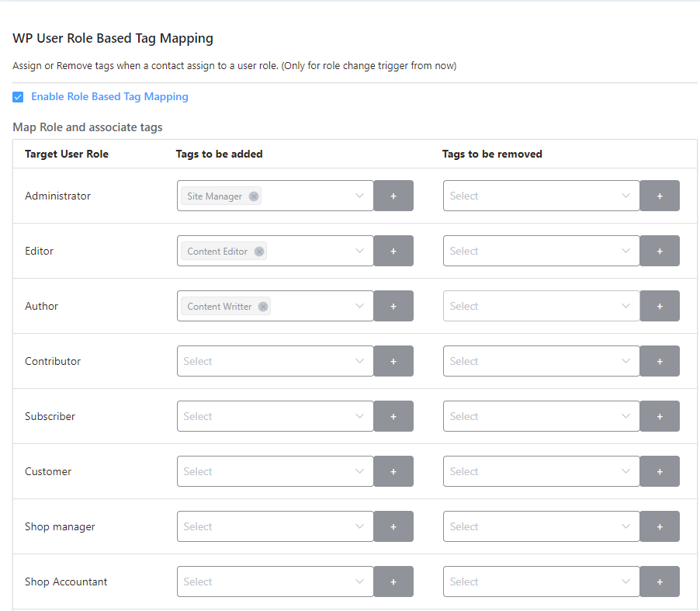Remove the Site Manager tag chip
This screenshot has height=611, width=700.
(x=254, y=196)
